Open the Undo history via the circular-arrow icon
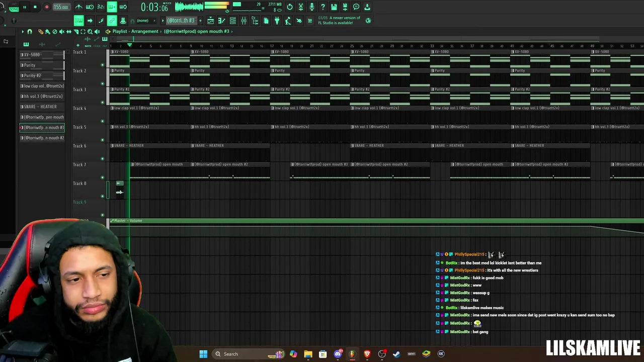Viewport: 644px width, 362px height. click(290, 7)
